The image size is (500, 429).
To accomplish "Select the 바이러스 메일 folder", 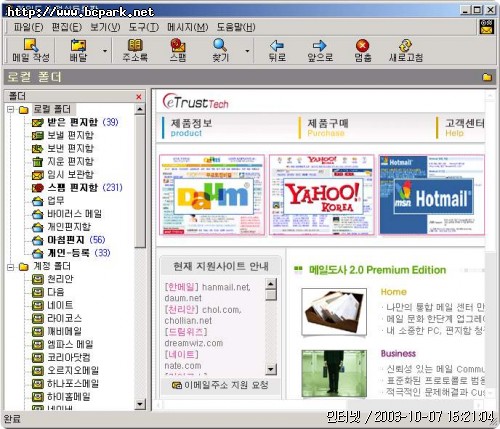I will (x=67, y=214).
